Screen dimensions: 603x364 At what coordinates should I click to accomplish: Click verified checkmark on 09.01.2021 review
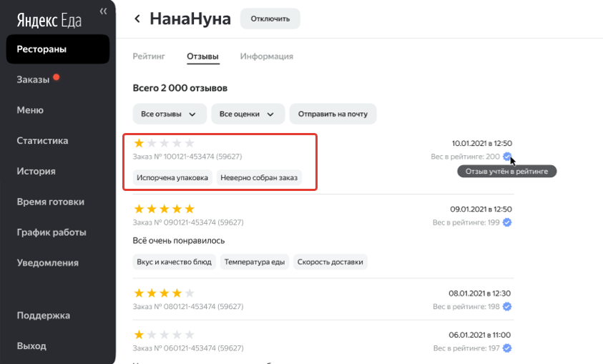coord(506,222)
